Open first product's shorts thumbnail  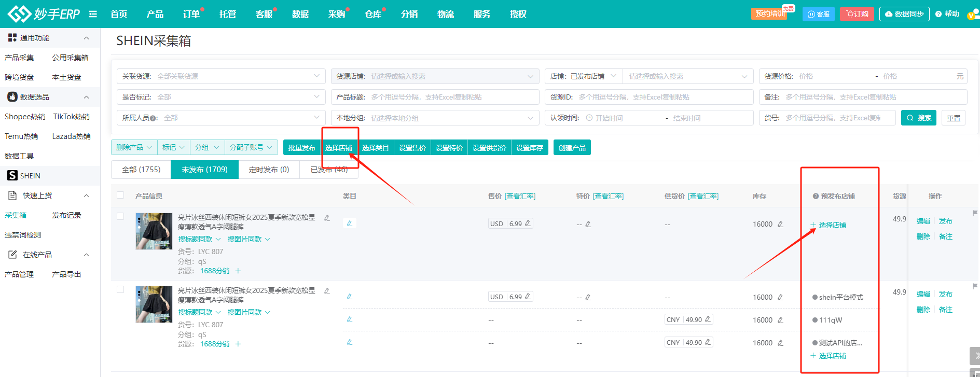click(154, 231)
